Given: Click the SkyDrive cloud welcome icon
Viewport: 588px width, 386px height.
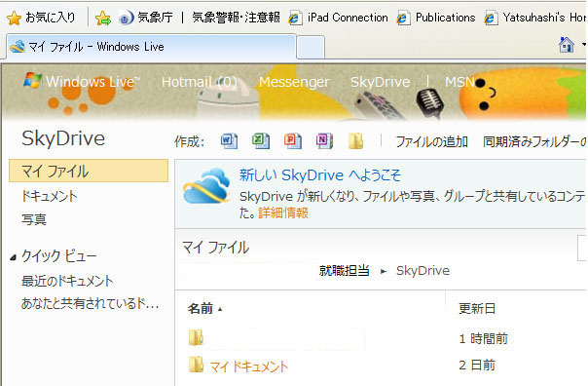Looking at the screenshot, I should (206, 186).
